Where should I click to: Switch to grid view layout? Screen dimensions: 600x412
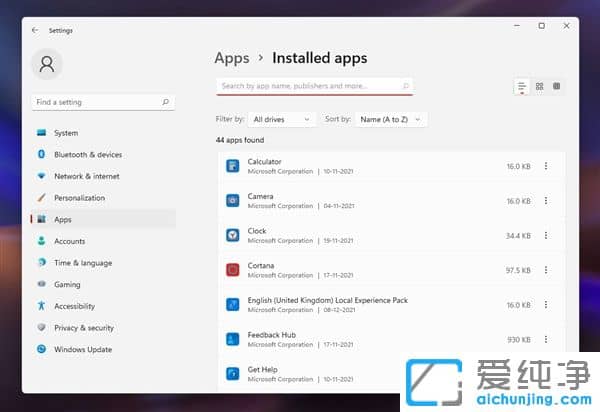[540, 86]
